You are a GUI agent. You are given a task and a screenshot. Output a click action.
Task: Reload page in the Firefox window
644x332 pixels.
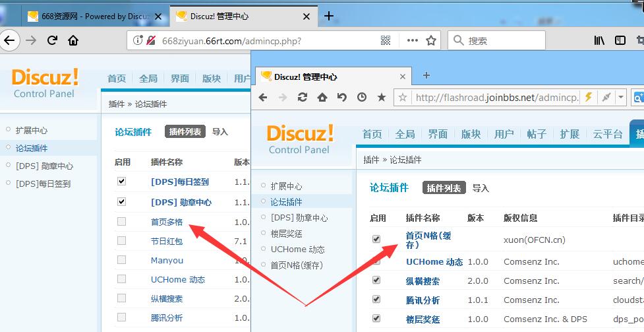click(52, 40)
